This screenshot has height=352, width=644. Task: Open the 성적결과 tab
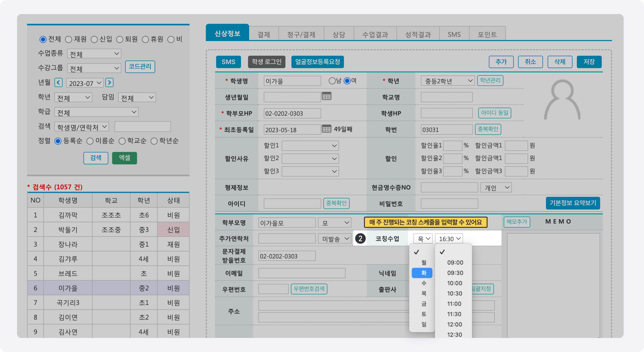click(x=418, y=34)
